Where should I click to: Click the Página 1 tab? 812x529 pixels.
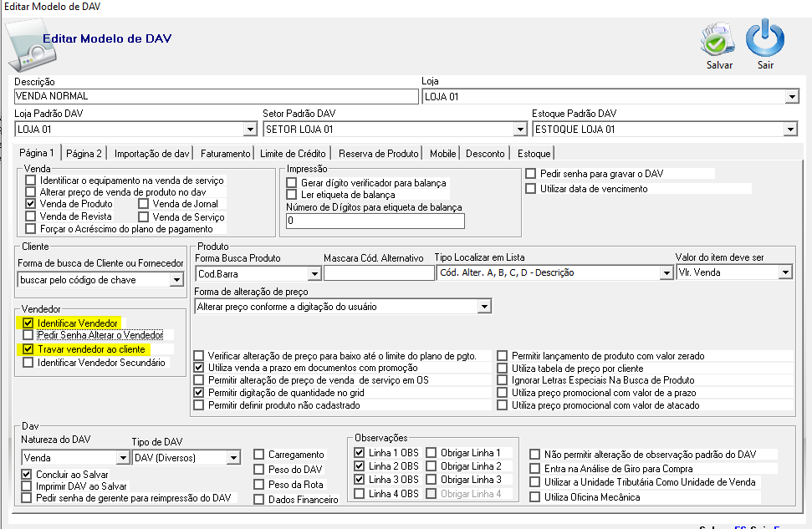coord(36,153)
